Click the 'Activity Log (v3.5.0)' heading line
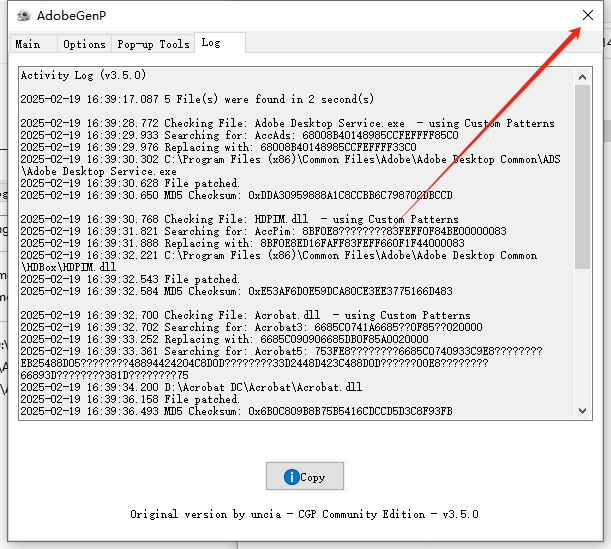This screenshot has width=611, height=549. point(83,75)
